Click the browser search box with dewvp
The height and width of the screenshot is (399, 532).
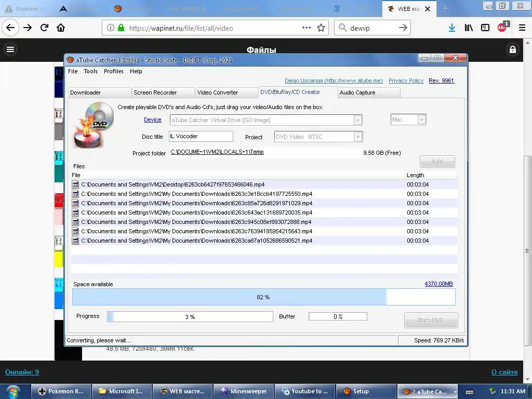tap(372, 28)
